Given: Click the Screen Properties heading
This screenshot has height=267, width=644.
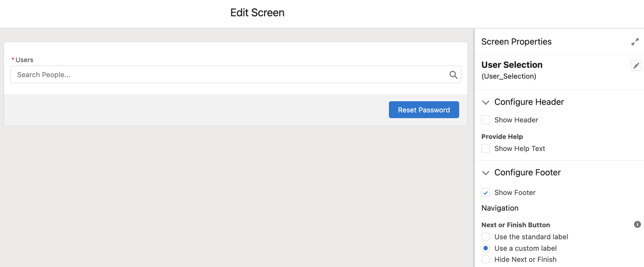Looking at the screenshot, I should tap(516, 42).
